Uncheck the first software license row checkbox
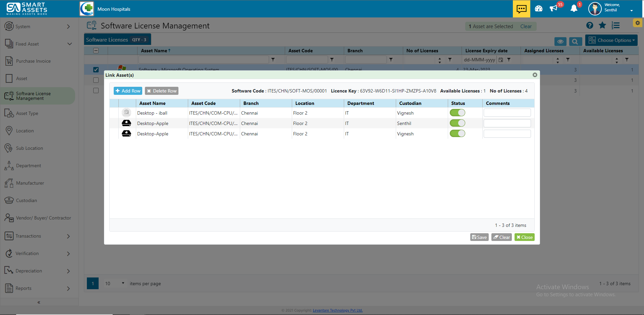The height and width of the screenshot is (315, 644). pos(96,70)
